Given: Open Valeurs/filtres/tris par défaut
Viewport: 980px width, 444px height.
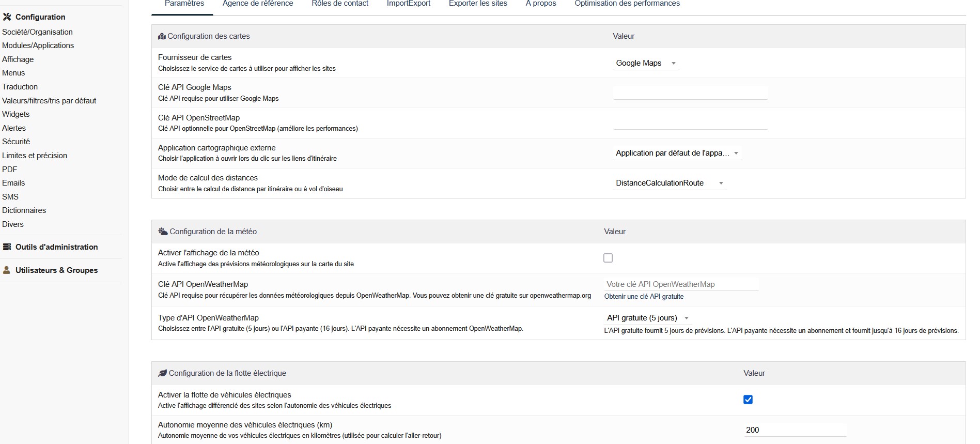Looking at the screenshot, I should [49, 101].
